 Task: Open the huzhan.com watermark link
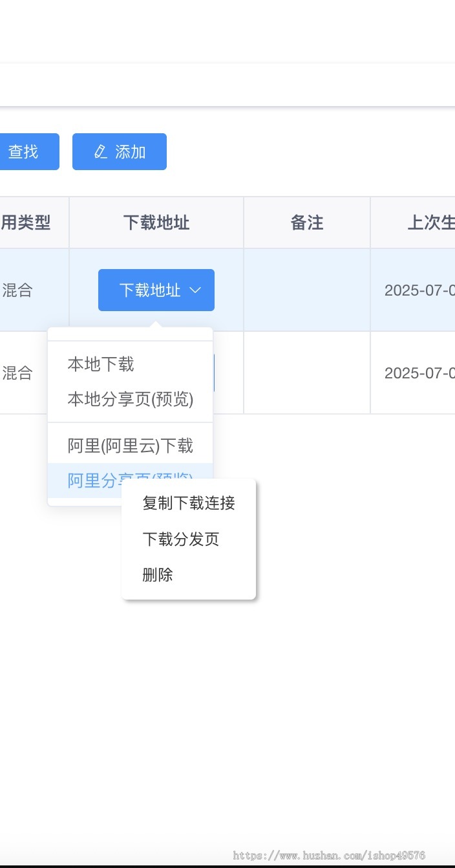click(329, 856)
